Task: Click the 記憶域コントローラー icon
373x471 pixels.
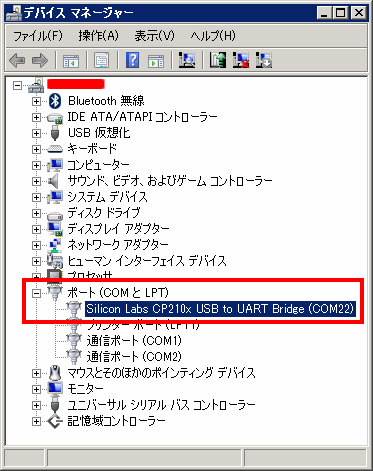Action: click(x=55, y=421)
